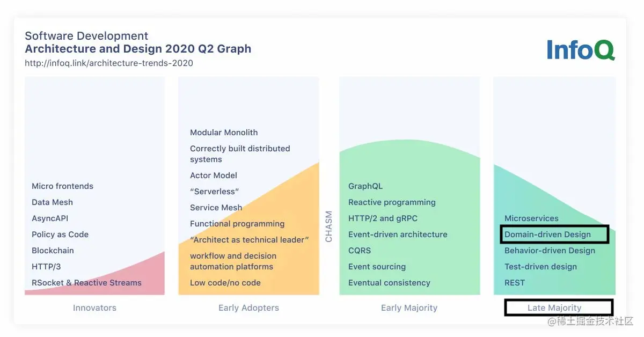Screen dimensions: 644x337
Task: Select Microservices in Late Majority column
Action: (531, 218)
